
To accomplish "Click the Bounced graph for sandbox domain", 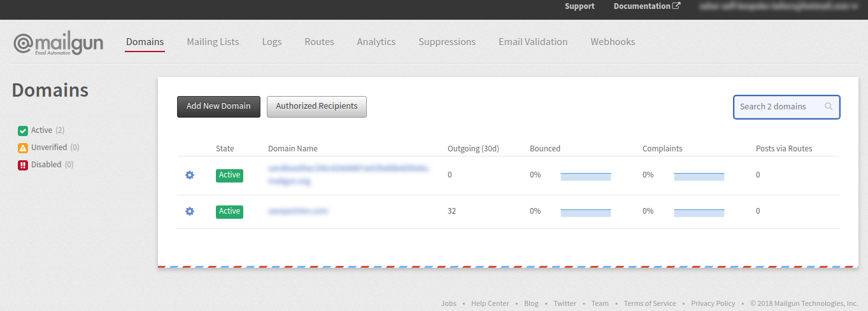I will click(x=586, y=176).
